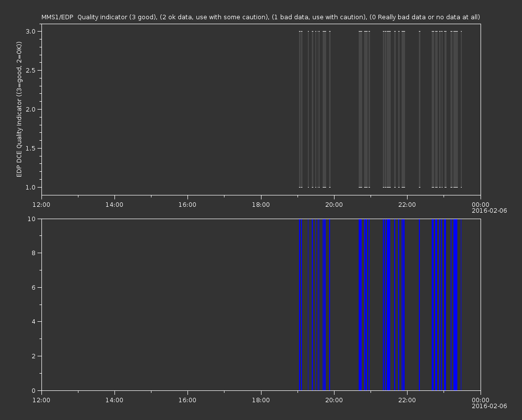Select the 3.0 tick label on upper plot
The image size is (522, 420).
(x=31, y=31)
